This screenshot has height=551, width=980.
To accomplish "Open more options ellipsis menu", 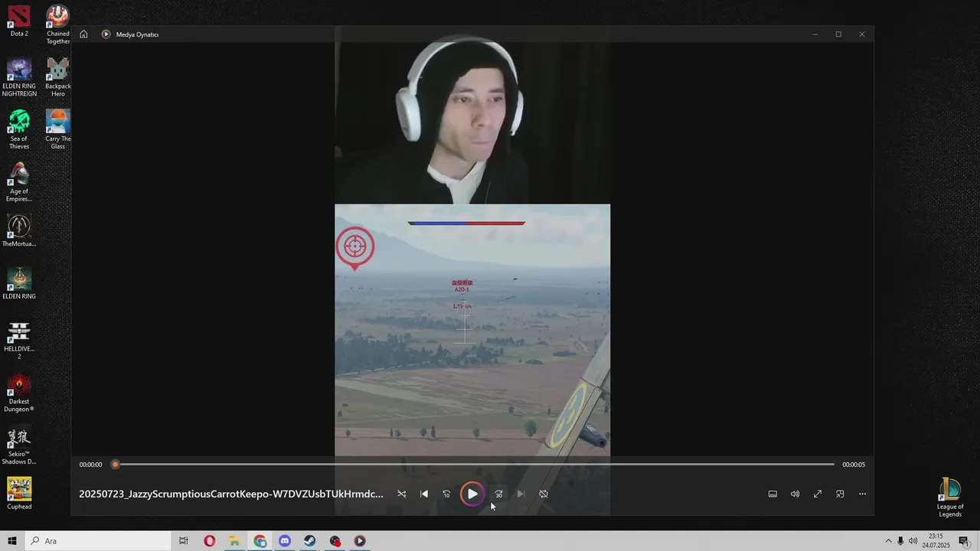I will (862, 494).
